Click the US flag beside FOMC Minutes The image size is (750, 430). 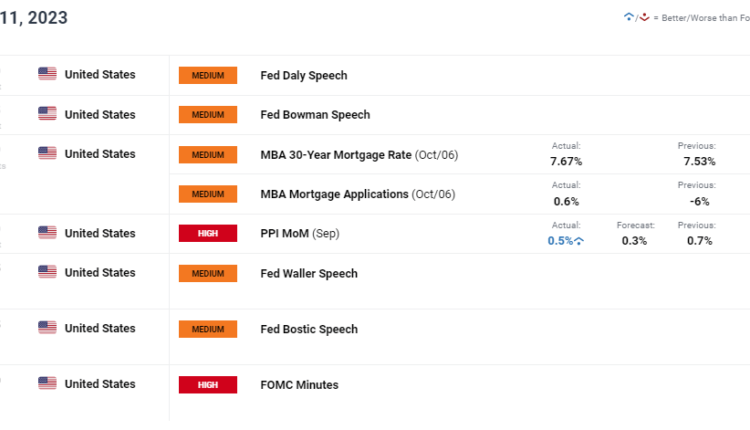(47, 384)
